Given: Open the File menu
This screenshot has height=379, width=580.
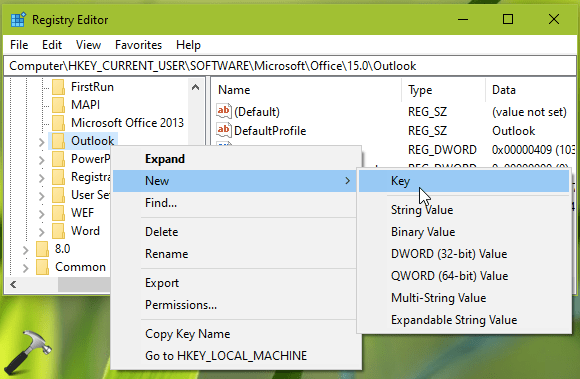Looking at the screenshot, I should [x=19, y=45].
